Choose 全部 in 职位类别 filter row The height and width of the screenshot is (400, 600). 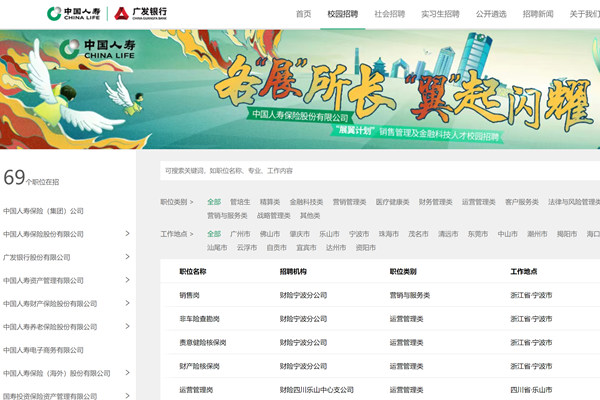pyautogui.click(x=214, y=202)
